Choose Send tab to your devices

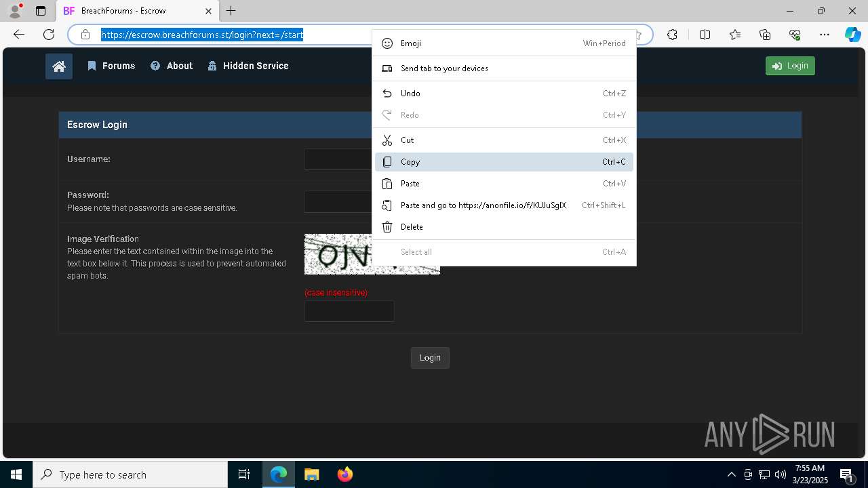(504, 68)
